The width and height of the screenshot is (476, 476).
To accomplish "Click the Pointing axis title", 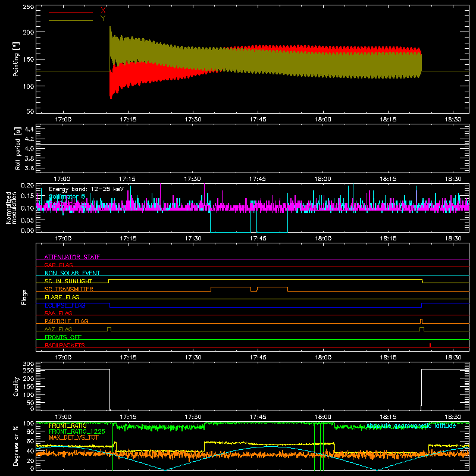I will 16,59.
